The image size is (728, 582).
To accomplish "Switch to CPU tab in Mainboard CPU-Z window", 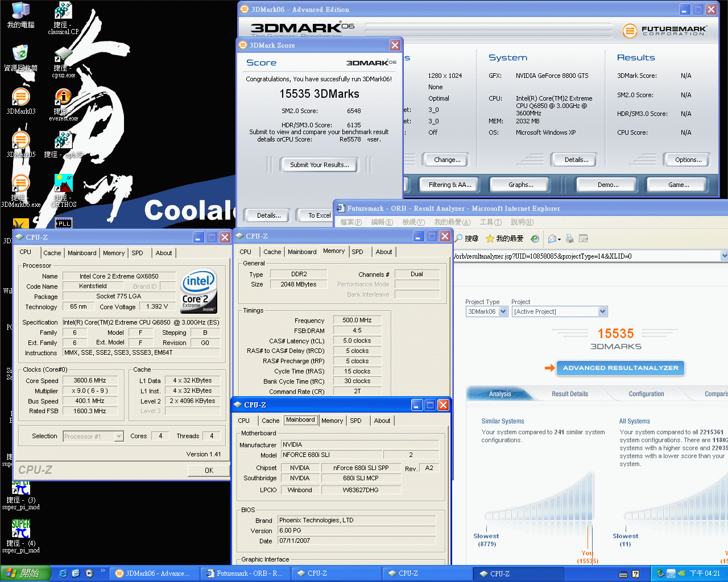I will pos(243,421).
